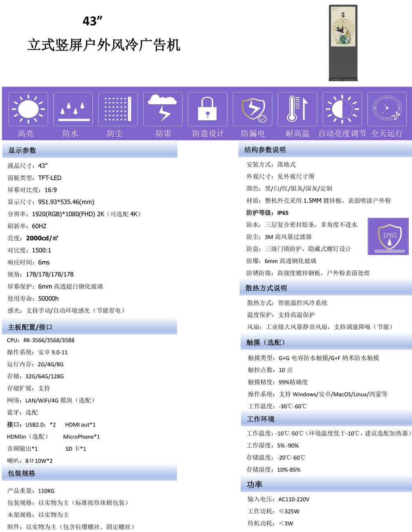
Task: Select the 防盗设计 anti-theft lock icon
Action: [x=207, y=109]
